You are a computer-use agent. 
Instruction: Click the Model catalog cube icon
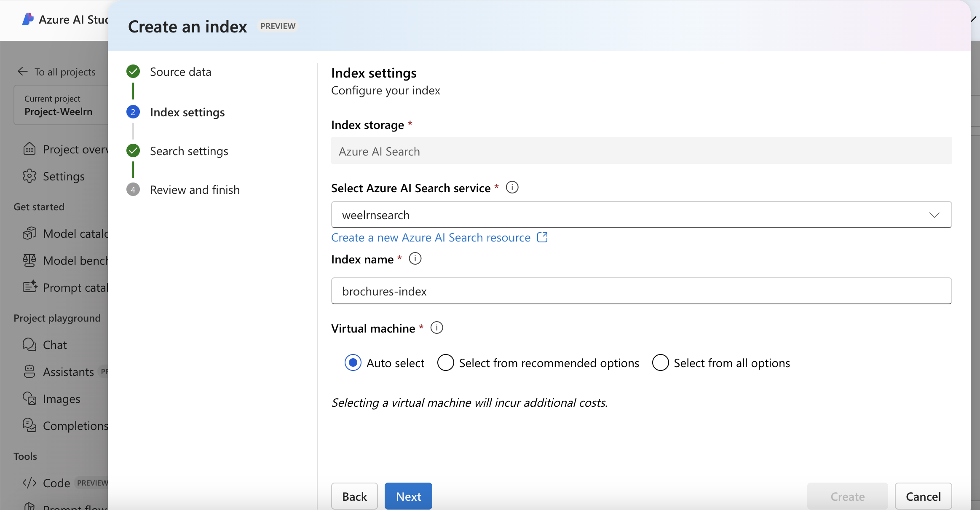(x=29, y=234)
